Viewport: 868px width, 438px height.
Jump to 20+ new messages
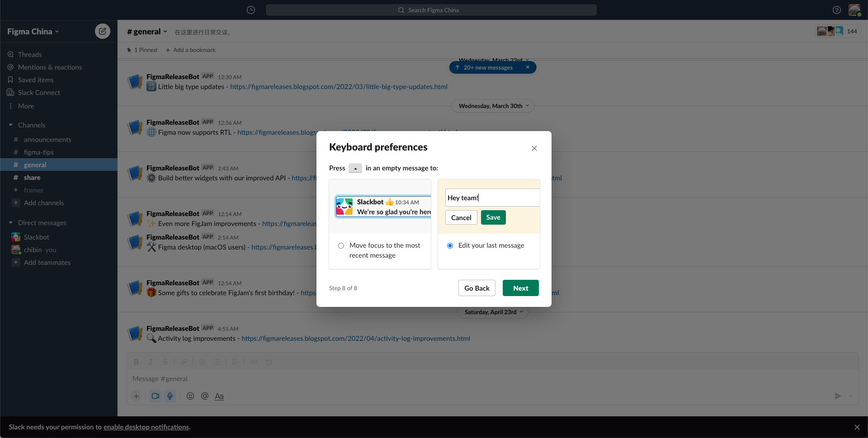[488, 67]
